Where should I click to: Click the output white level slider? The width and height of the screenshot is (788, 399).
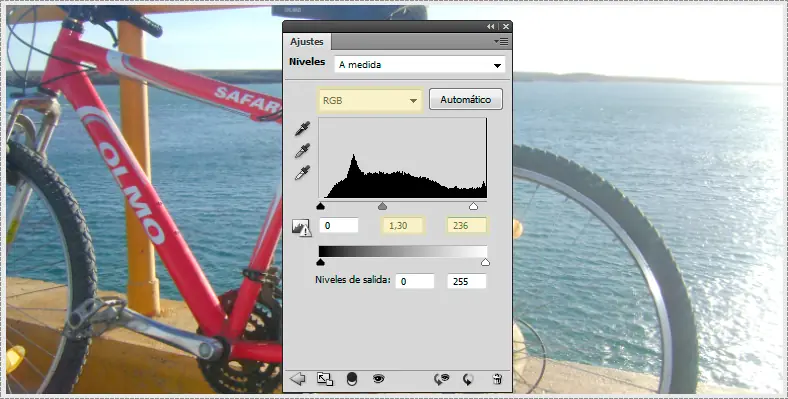pyautogui.click(x=485, y=262)
